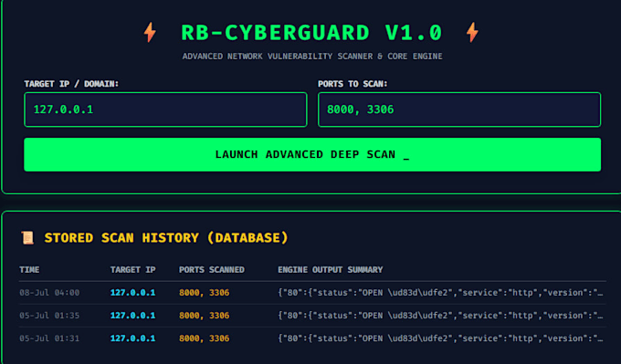Click the lightning bolt left of RB-CYBERGUARD title
This screenshot has width=621, height=364.
pos(150,33)
